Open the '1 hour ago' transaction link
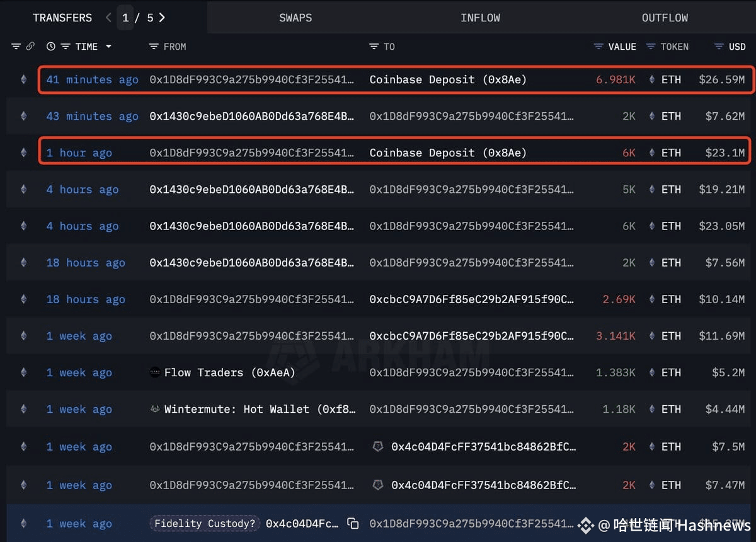The width and height of the screenshot is (756, 542). point(79,153)
